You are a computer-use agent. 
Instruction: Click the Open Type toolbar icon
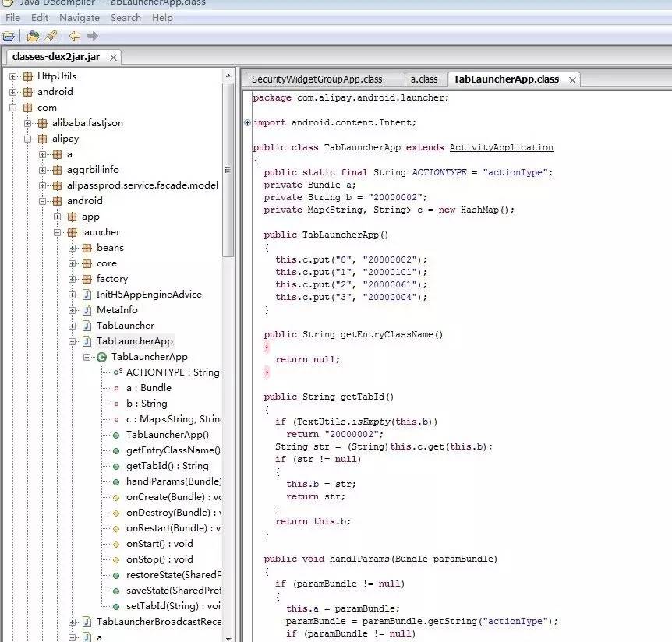pos(33,36)
